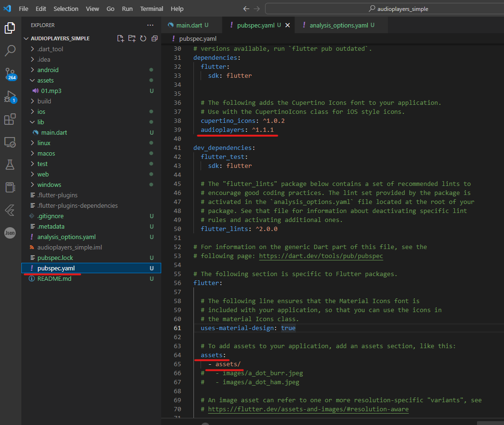Select pubspec.yaml in the Explorer tree

coord(92,268)
